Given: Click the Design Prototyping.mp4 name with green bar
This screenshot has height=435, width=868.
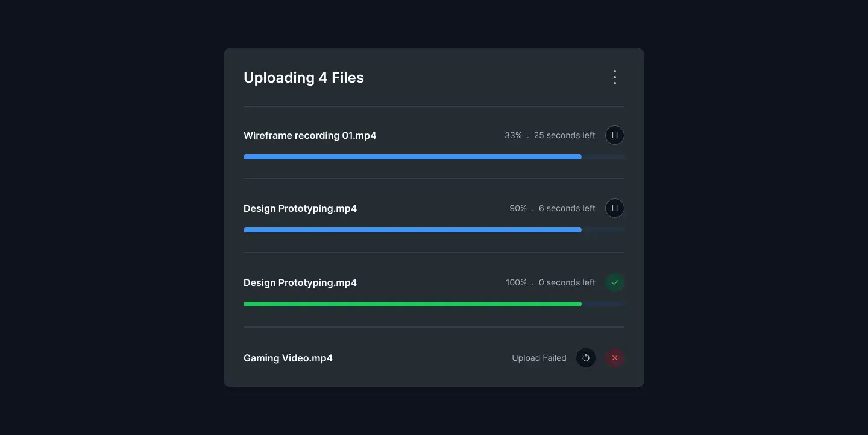Looking at the screenshot, I should (300, 282).
